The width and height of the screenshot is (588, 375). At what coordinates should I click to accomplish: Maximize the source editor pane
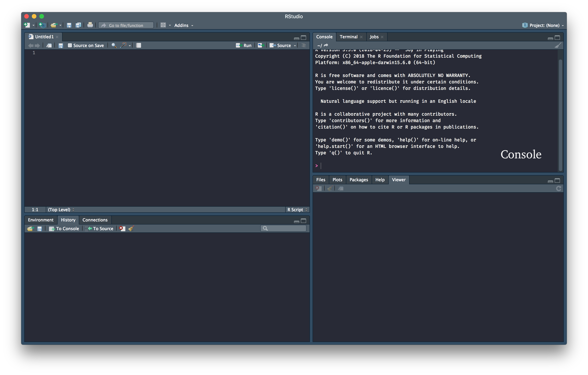(303, 38)
